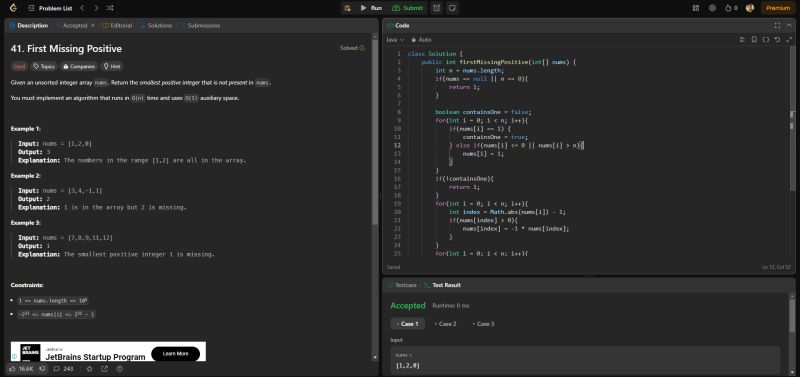The height and width of the screenshot is (377, 800).
Task: Click the code editor vertical scrollbar
Action: point(792,117)
